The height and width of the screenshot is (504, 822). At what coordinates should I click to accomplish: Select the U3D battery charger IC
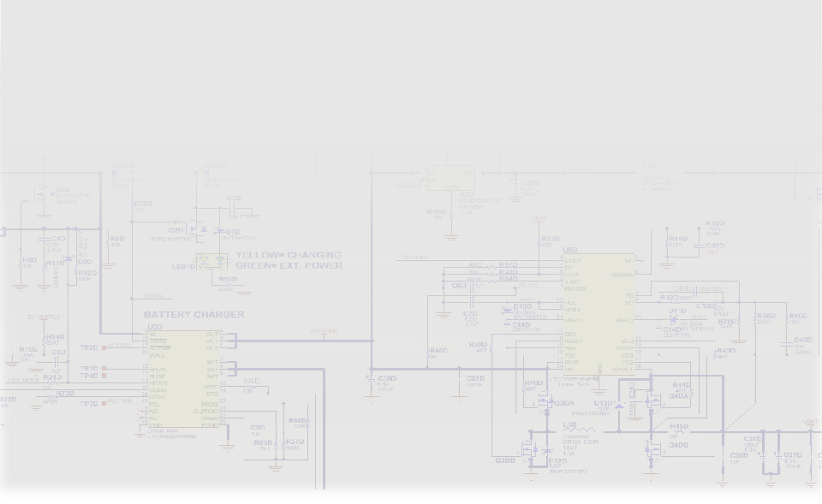point(182,382)
